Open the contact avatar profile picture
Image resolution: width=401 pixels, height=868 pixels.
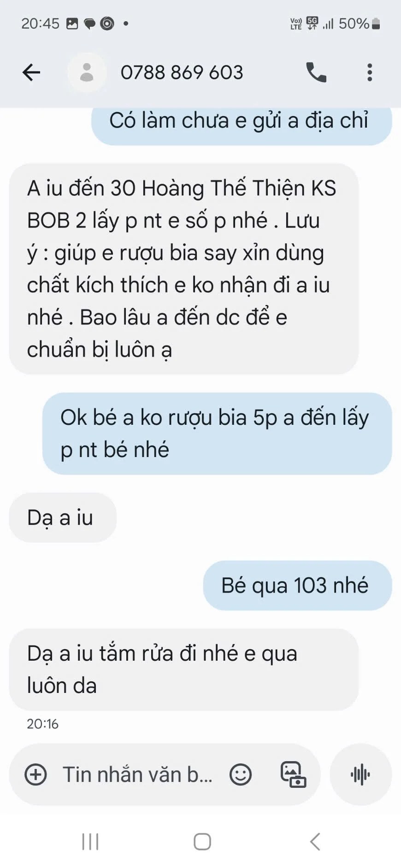[87, 72]
